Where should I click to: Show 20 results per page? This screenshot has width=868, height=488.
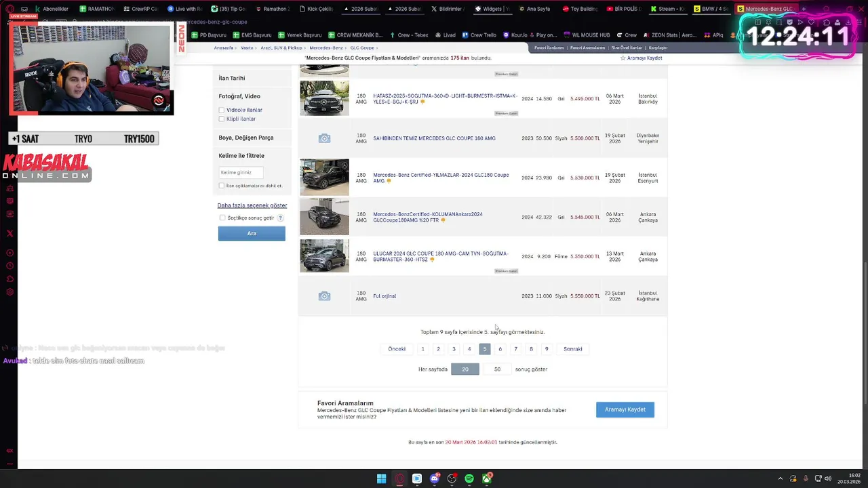tap(465, 369)
